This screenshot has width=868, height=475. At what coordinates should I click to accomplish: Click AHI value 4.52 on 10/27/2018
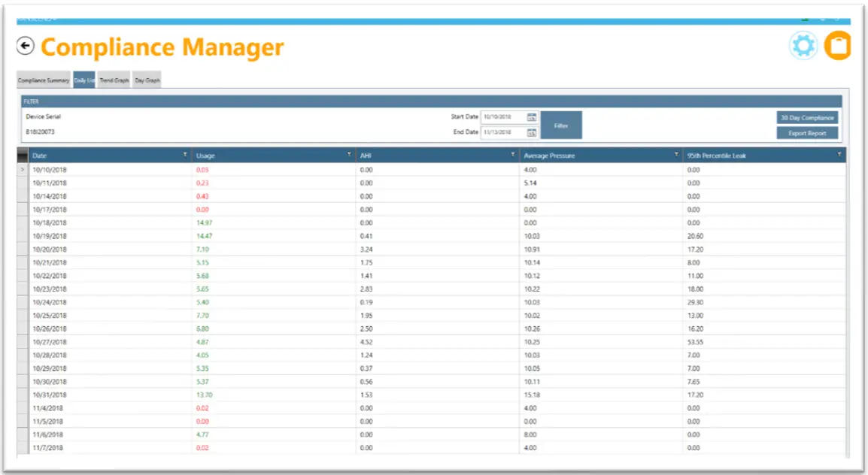[x=366, y=342]
